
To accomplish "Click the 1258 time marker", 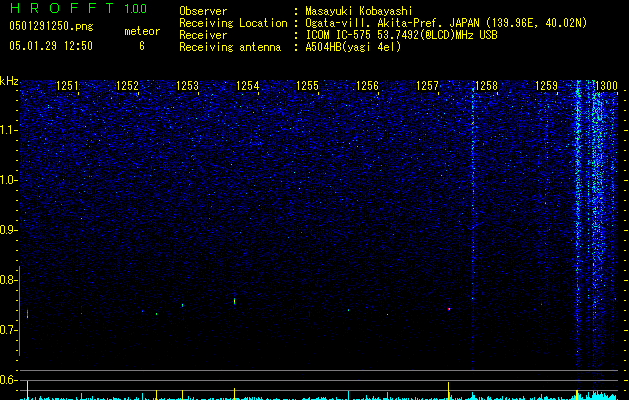I will pos(486,86).
